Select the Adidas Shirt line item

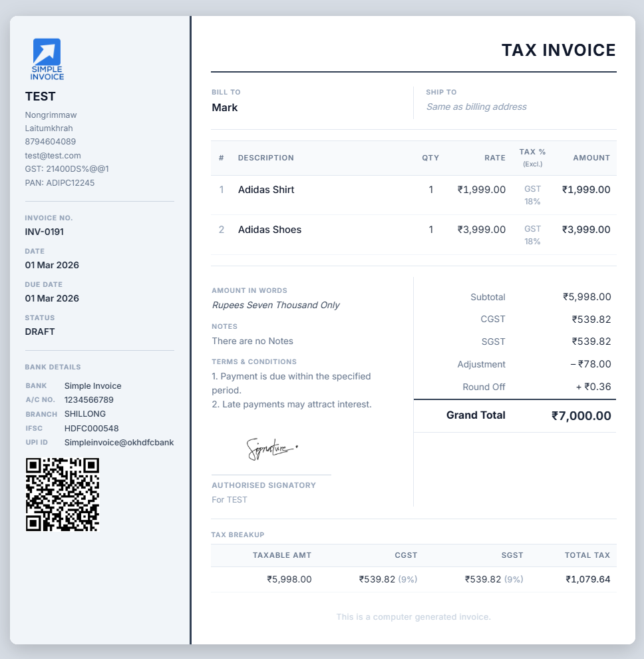[266, 190]
